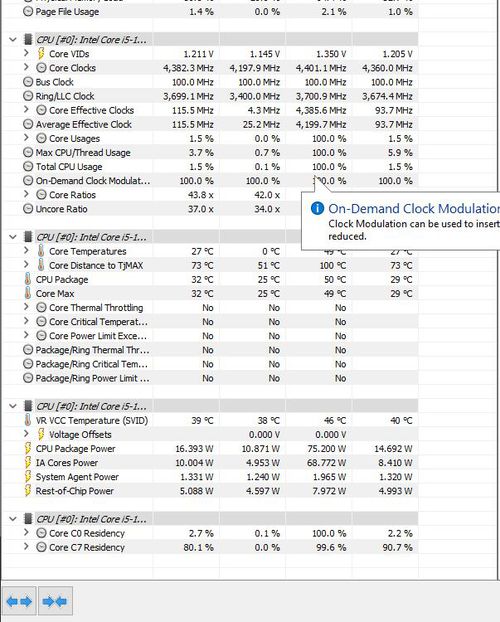The height and width of the screenshot is (622, 500).
Task: Click the Core VIDs lightning bolt icon
Action: [41, 54]
